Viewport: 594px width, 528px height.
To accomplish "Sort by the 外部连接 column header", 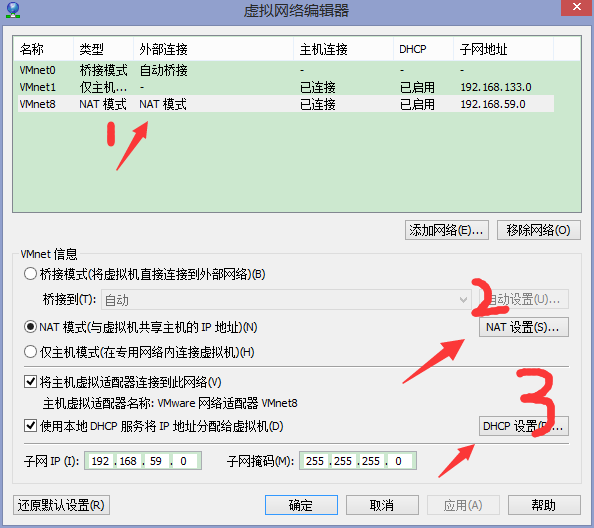I will click(213, 49).
